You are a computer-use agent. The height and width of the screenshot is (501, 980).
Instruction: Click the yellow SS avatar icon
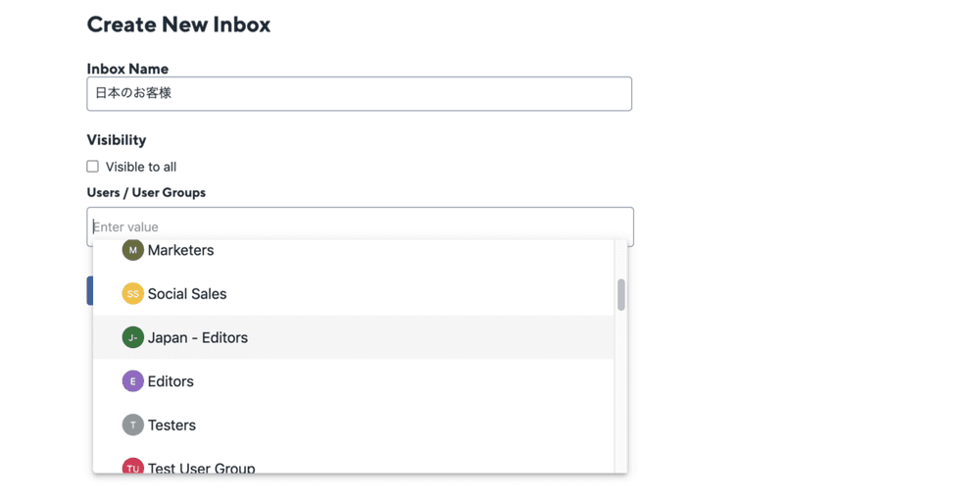(x=132, y=294)
